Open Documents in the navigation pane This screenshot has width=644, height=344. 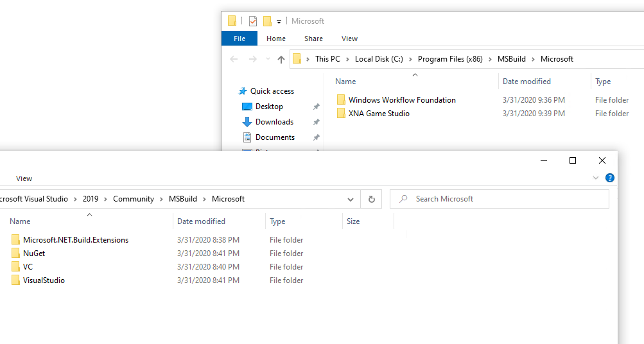tap(275, 137)
